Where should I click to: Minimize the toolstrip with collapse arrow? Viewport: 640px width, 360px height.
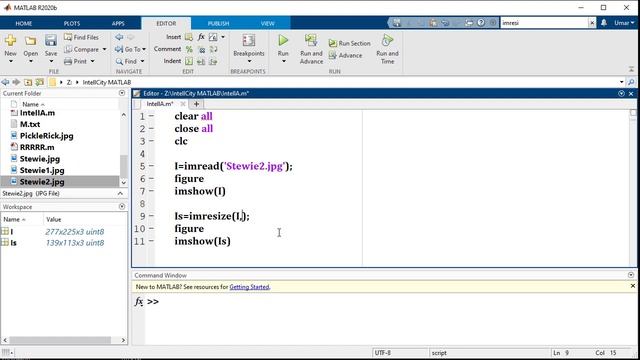631,69
